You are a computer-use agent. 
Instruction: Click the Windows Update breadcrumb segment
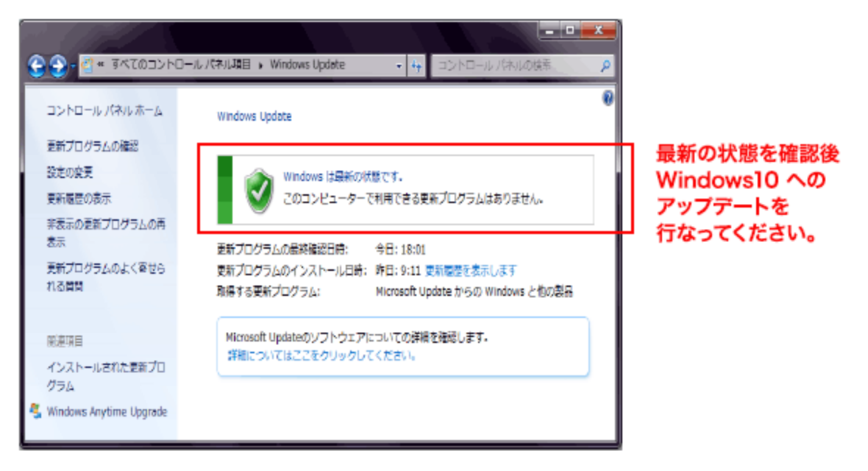pyautogui.click(x=307, y=65)
